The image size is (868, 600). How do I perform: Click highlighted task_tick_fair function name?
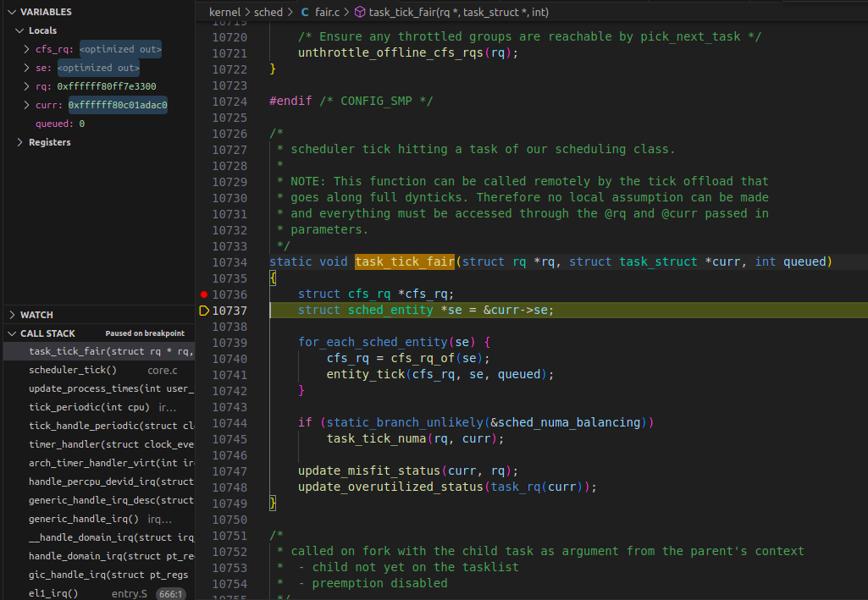[405, 261]
